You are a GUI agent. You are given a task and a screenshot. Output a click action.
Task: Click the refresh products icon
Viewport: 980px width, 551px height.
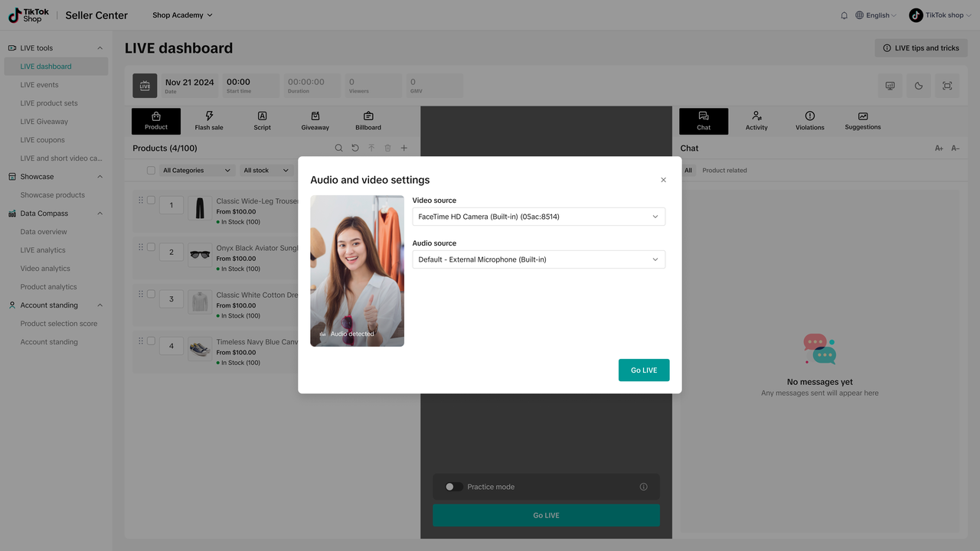(x=355, y=148)
